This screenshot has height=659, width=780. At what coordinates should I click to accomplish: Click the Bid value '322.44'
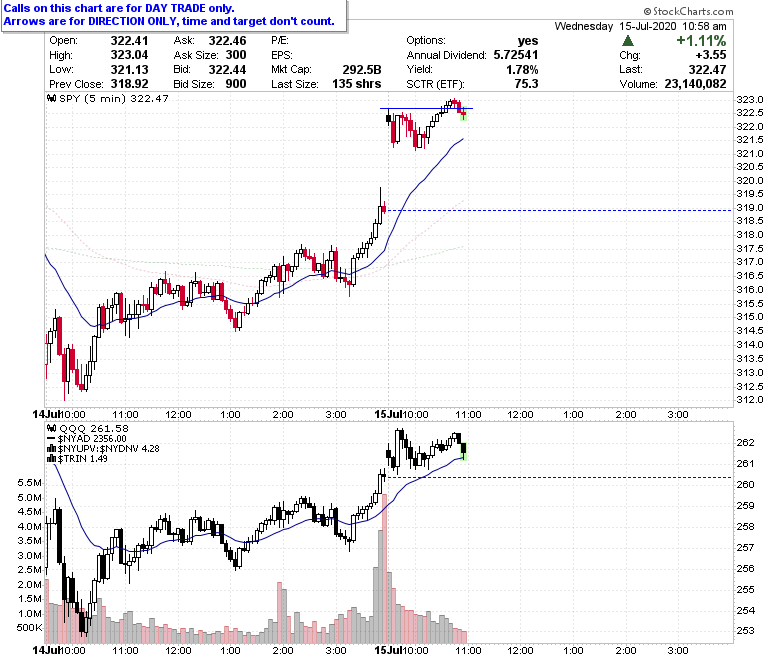pos(227,70)
